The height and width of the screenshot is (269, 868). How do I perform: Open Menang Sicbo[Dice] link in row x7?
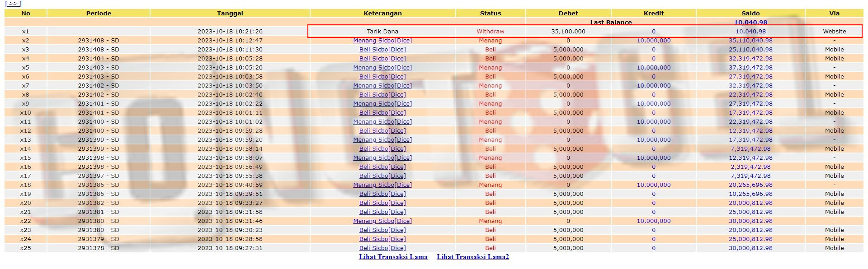point(382,86)
